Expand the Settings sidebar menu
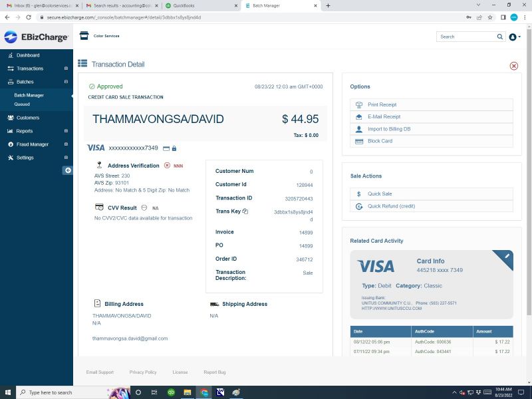Viewport: 532px width, 399px height. [66, 158]
